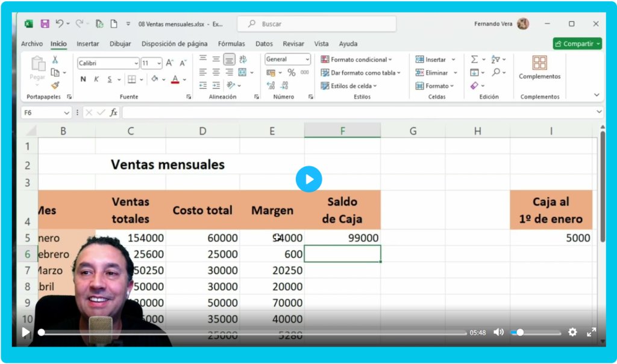Click the percent style icon
Image resolution: width=617 pixels, height=364 pixels.
291,72
